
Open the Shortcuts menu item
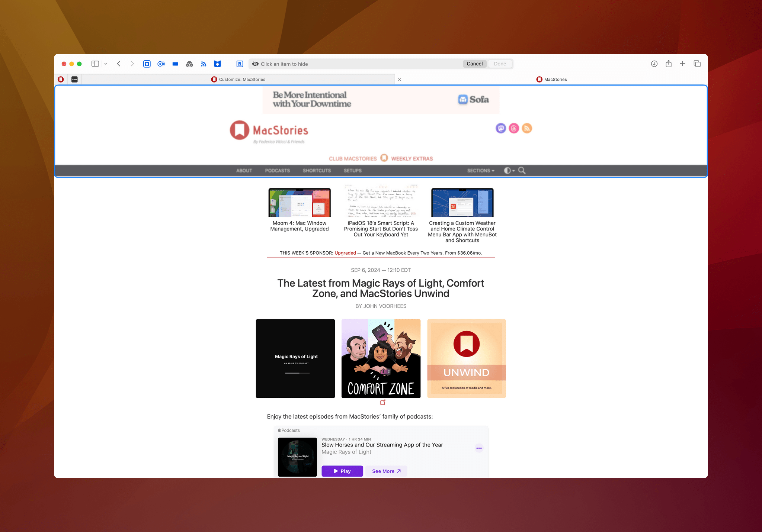click(317, 171)
